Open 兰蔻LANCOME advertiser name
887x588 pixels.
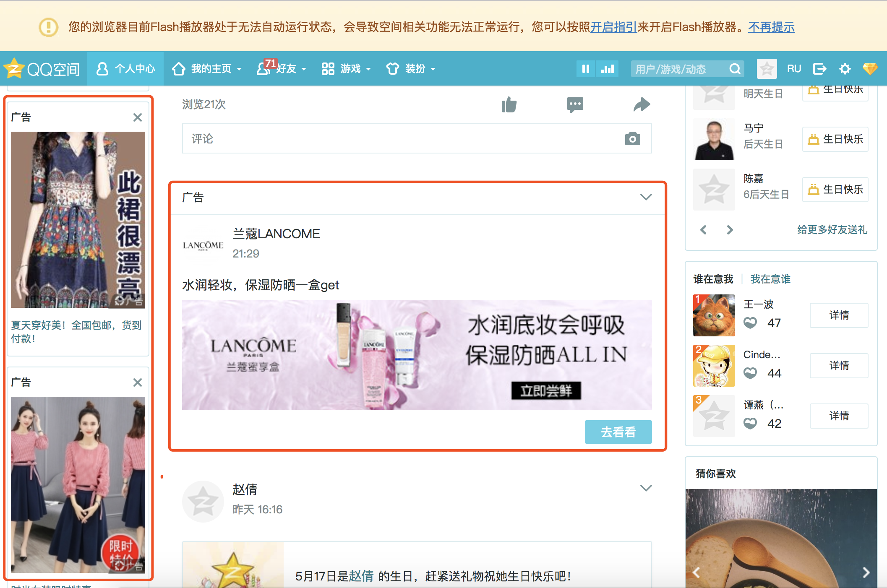pyautogui.click(x=276, y=234)
